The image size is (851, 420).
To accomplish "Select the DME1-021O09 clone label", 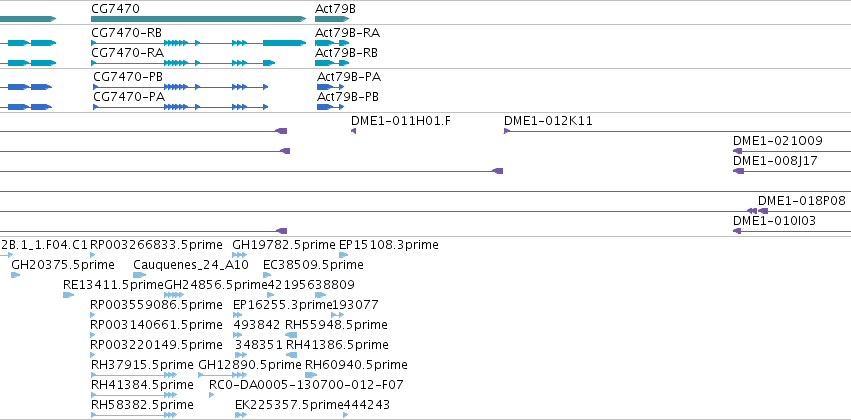I will [778, 141].
